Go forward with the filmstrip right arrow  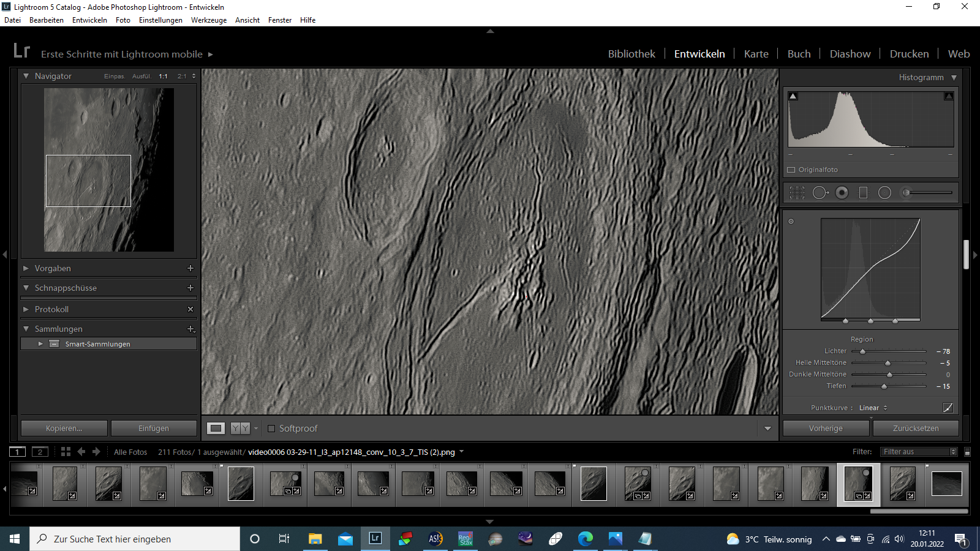tap(96, 452)
